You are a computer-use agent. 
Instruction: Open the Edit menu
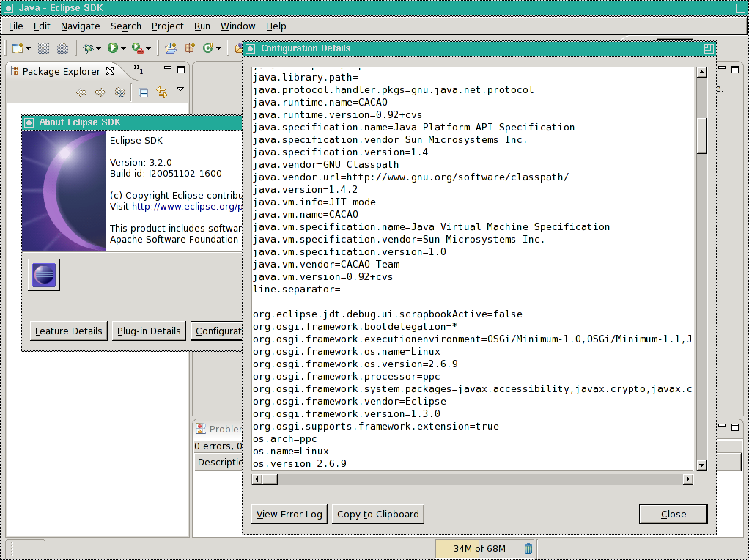coord(42,26)
